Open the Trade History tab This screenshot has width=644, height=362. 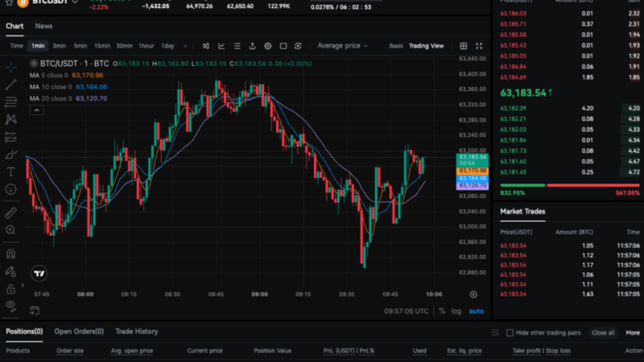pyautogui.click(x=137, y=331)
